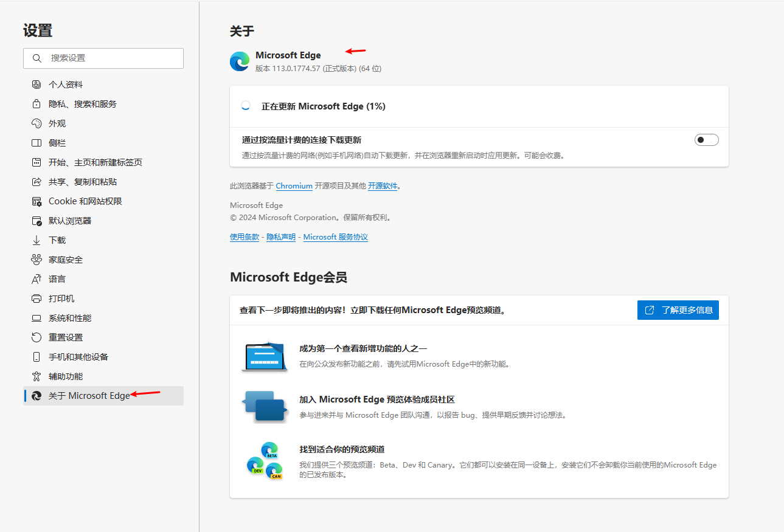Open 个人资料 settings page
Screen dimensions: 784x532
pyautogui.click(x=103, y=85)
